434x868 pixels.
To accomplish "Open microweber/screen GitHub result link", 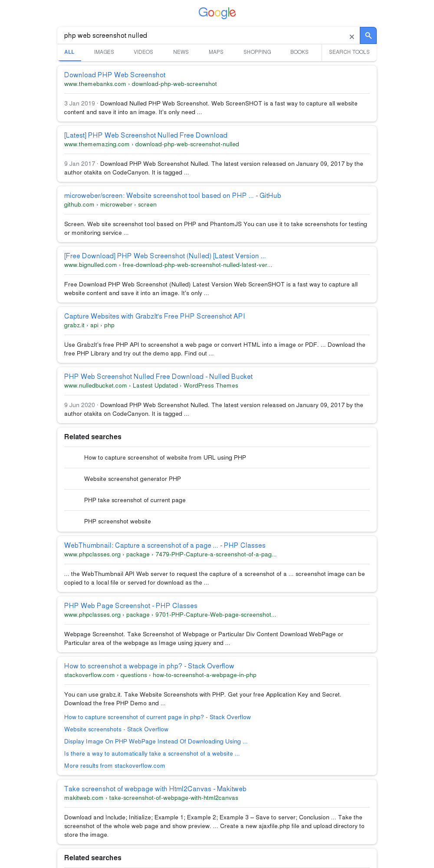I will pos(173,196).
